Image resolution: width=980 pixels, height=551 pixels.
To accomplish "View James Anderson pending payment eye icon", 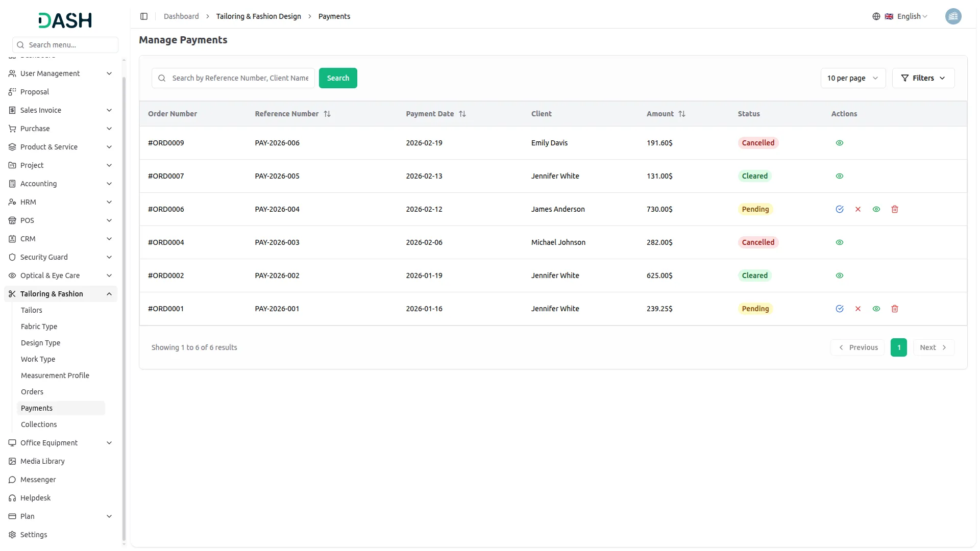I will point(876,209).
